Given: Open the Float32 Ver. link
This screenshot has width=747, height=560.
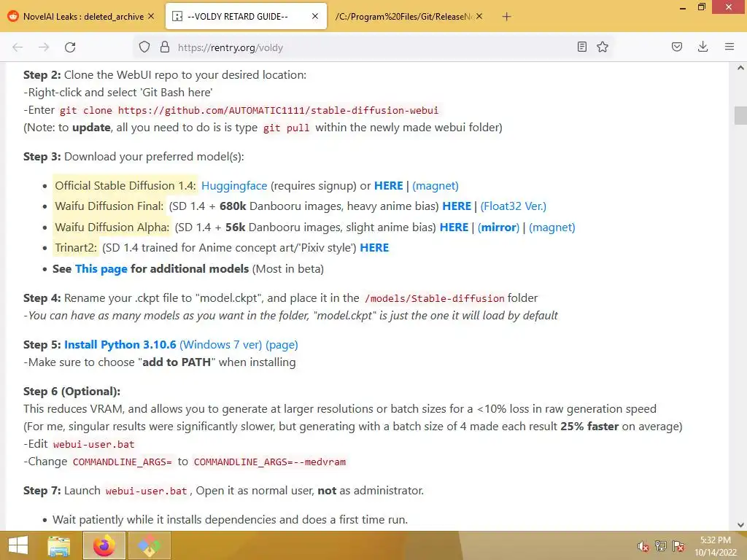Looking at the screenshot, I should click(513, 206).
